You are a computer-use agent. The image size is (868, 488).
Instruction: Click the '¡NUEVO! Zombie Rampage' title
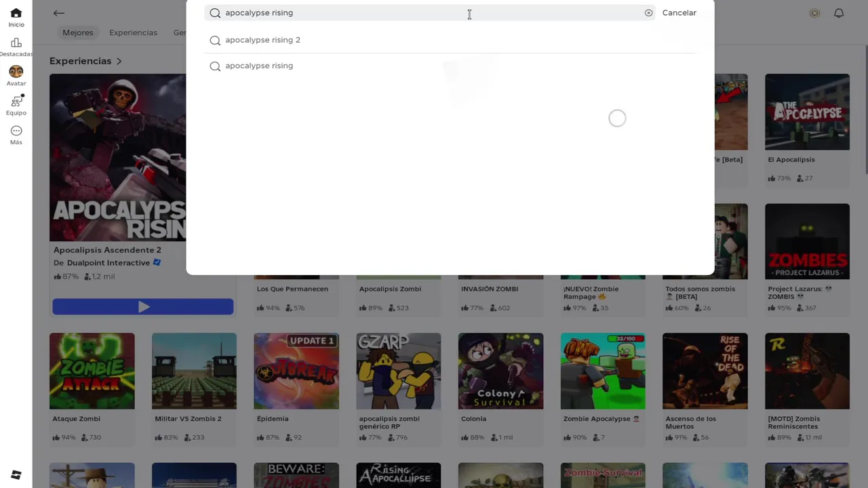[x=591, y=293]
